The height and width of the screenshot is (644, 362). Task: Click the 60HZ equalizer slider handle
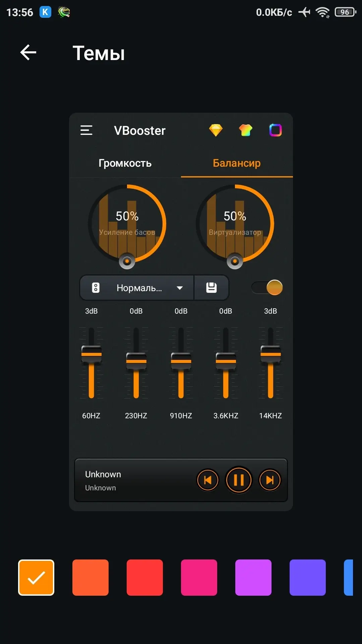91,355
